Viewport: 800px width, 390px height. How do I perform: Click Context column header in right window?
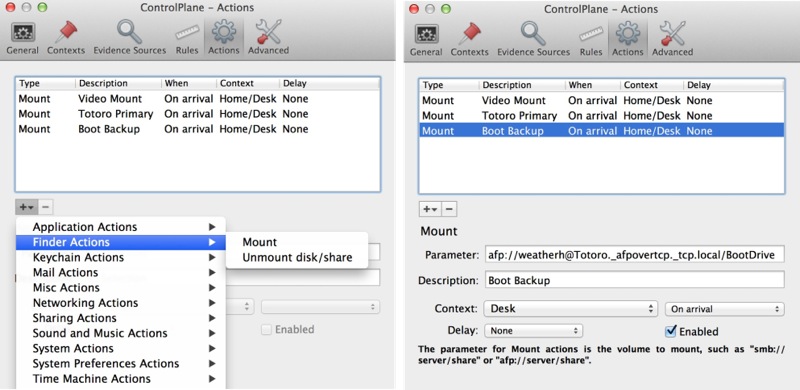pos(652,85)
